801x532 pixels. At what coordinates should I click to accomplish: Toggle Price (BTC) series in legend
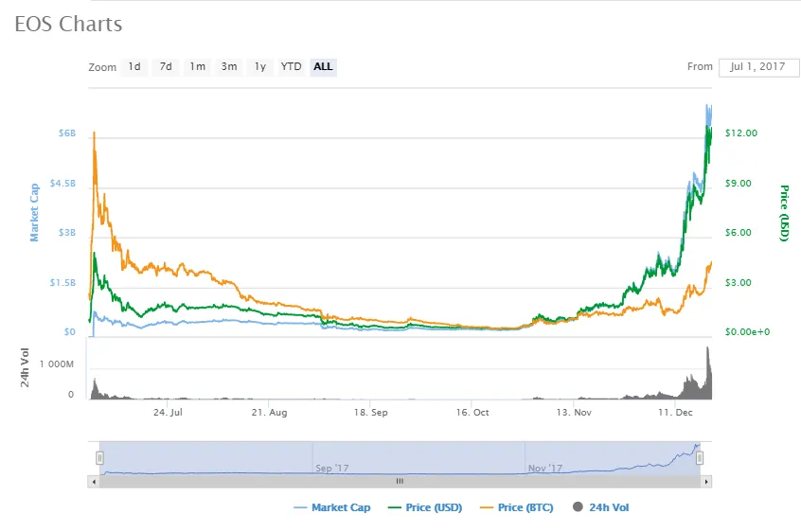(x=516, y=507)
